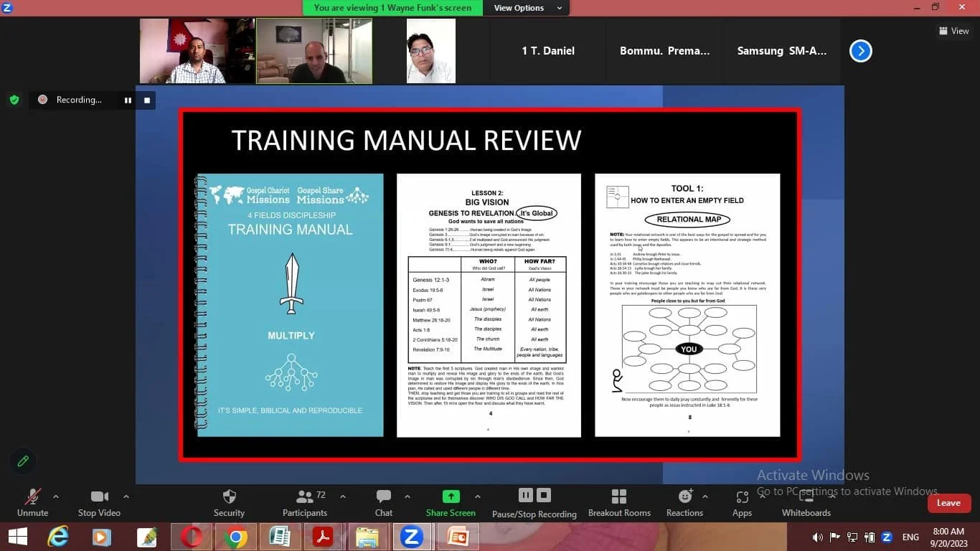The width and height of the screenshot is (980, 551).
Task: Expand arrow next to Participants
Action: point(343,496)
